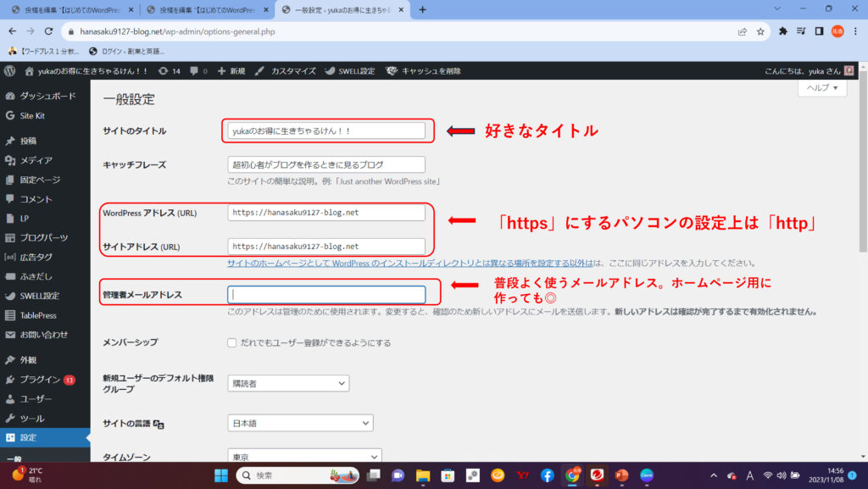Select ダッシュボード in the sidebar
The height and width of the screenshot is (489, 868).
(x=47, y=97)
